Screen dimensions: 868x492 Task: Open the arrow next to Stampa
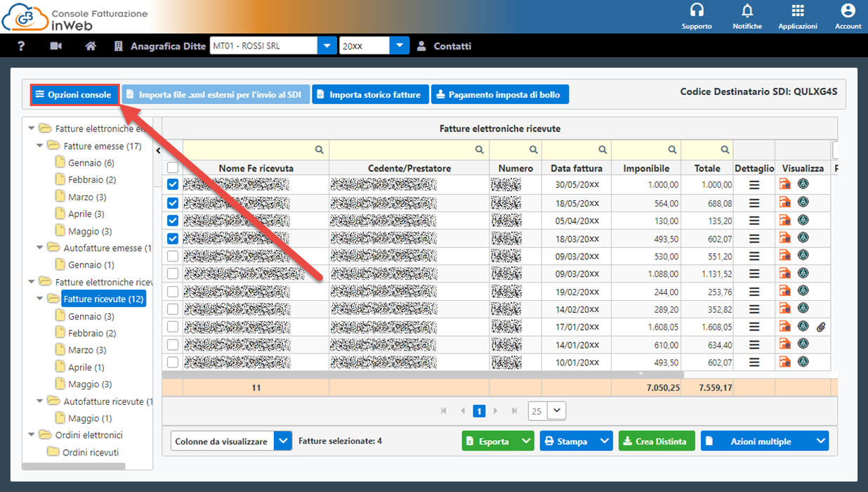coord(604,441)
